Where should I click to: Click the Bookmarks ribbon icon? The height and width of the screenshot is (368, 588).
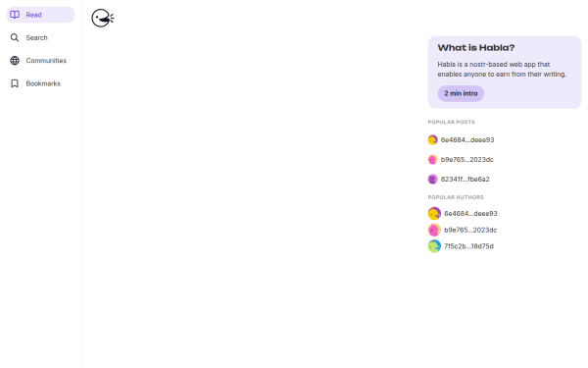(x=15, y=83)
